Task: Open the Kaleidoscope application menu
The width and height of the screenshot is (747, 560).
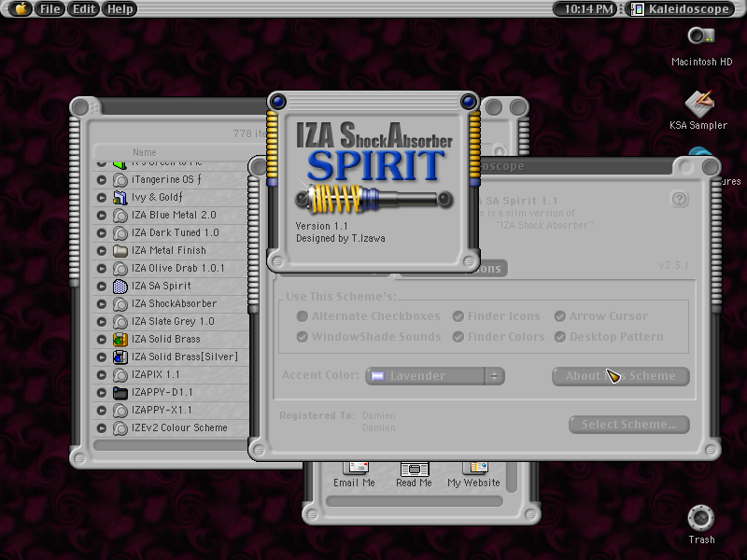Action: click(x=682, y=8)
